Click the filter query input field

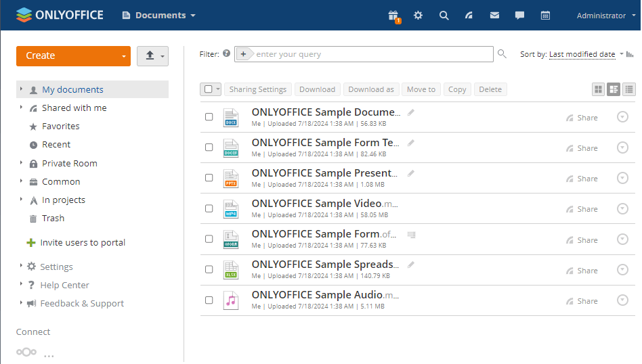tap(372, 54)
